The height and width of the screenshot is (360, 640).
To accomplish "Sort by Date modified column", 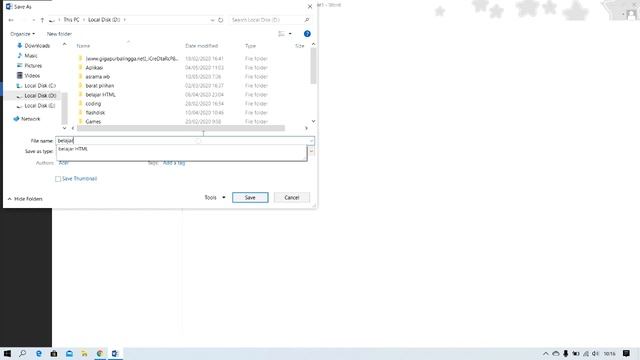I will (201, 46).
